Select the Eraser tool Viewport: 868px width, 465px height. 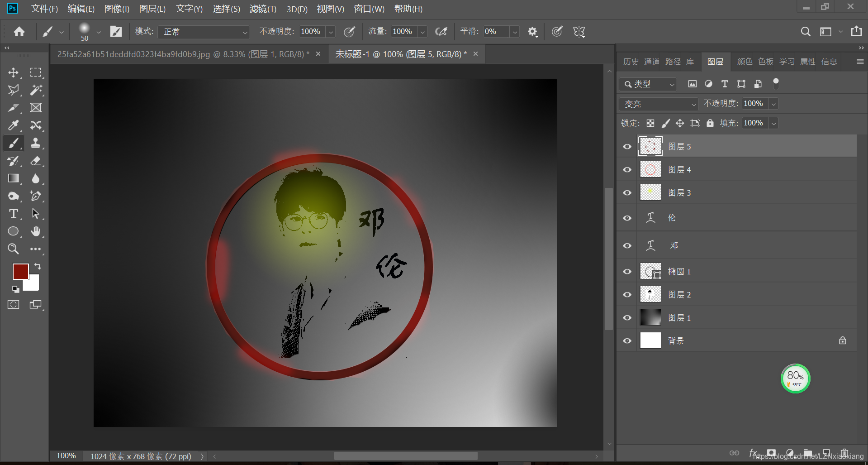coord(36,161)
